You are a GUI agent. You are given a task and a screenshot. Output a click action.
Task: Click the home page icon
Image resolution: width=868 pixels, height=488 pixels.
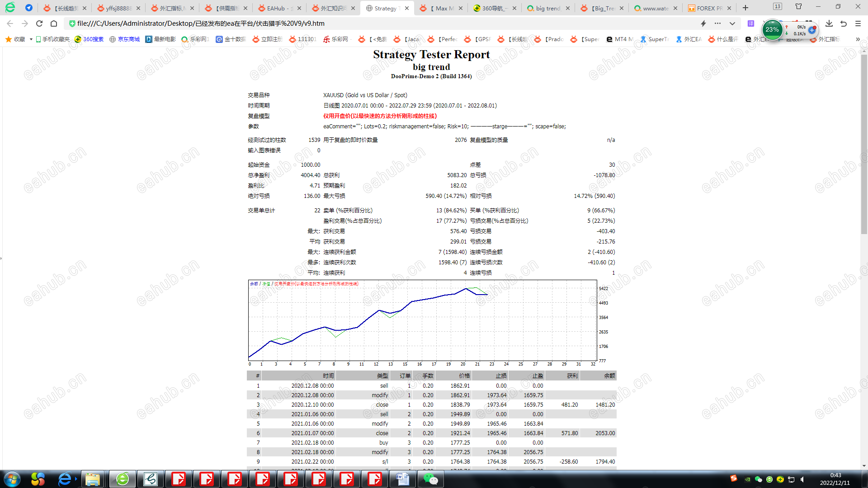click(54, 23)
